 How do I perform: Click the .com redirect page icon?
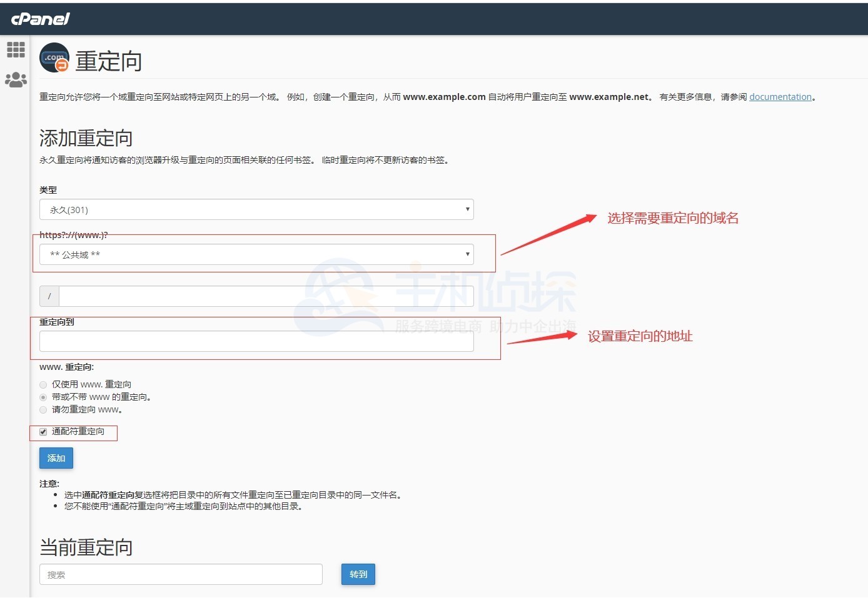coord(54,57)
